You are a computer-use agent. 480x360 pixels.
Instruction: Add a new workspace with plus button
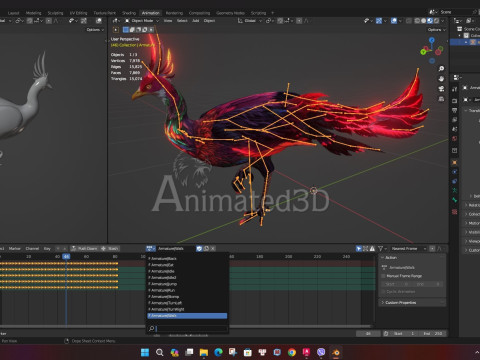(272, 13)
